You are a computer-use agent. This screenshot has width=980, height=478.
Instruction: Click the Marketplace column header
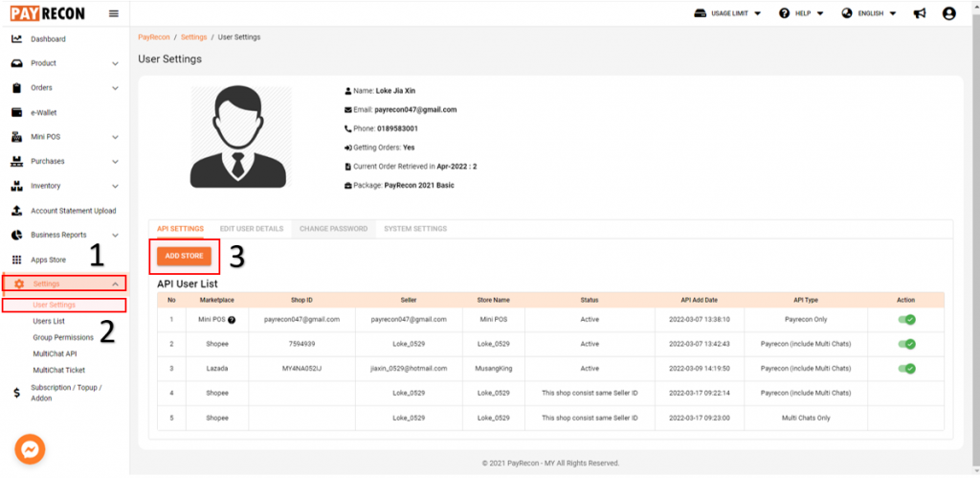[217, 300]
